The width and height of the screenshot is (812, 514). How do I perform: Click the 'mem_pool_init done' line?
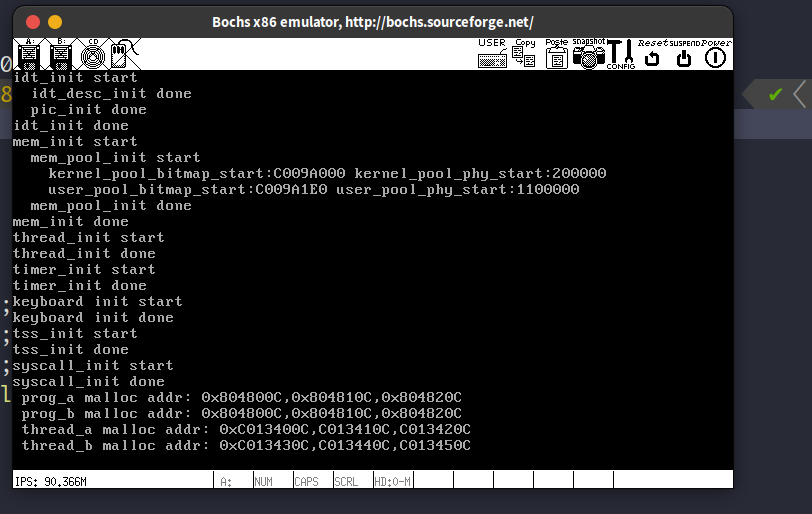coord(111,205)
